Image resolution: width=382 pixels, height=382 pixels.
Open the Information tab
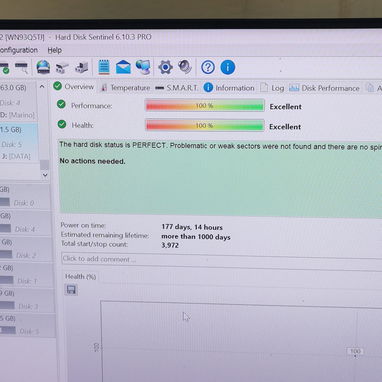pos(229,88)
